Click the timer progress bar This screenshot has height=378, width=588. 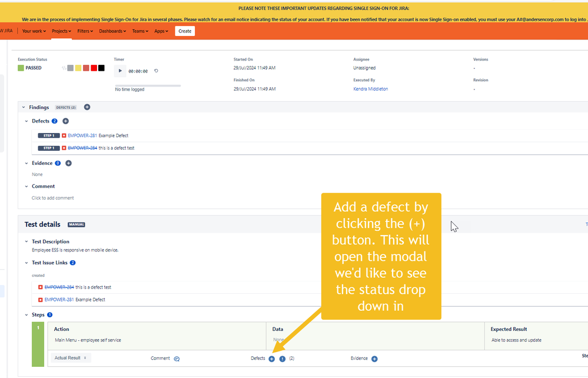[148, 85]
